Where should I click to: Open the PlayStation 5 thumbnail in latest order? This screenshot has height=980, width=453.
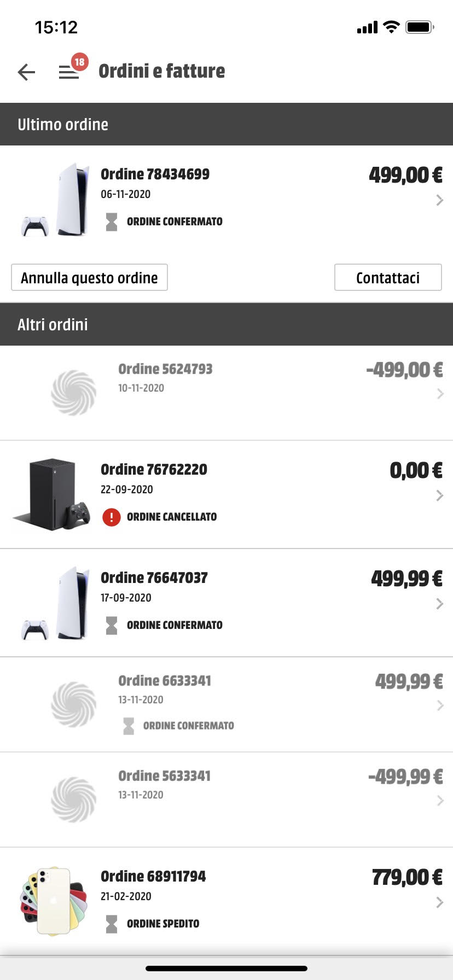[x=55, y=200]
